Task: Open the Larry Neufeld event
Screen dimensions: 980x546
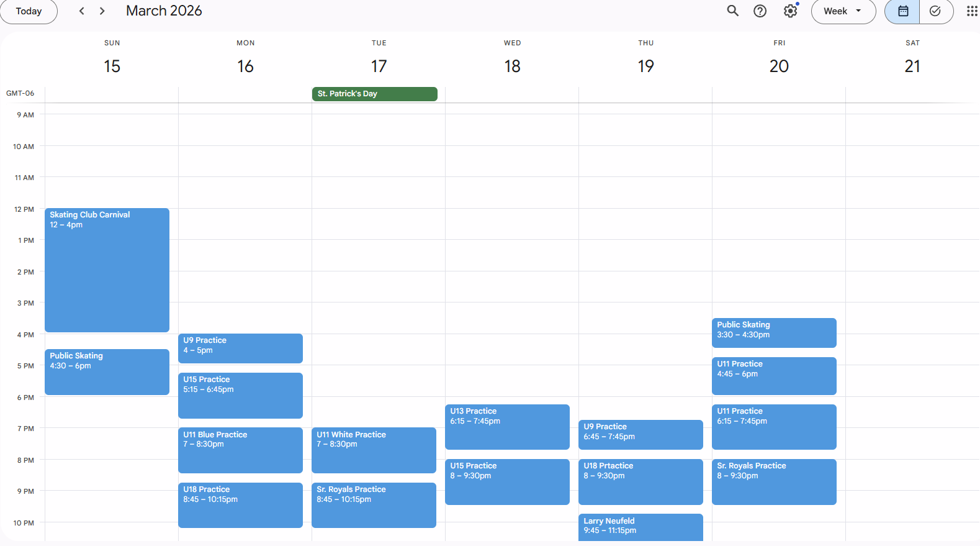Action: (640, 526)
